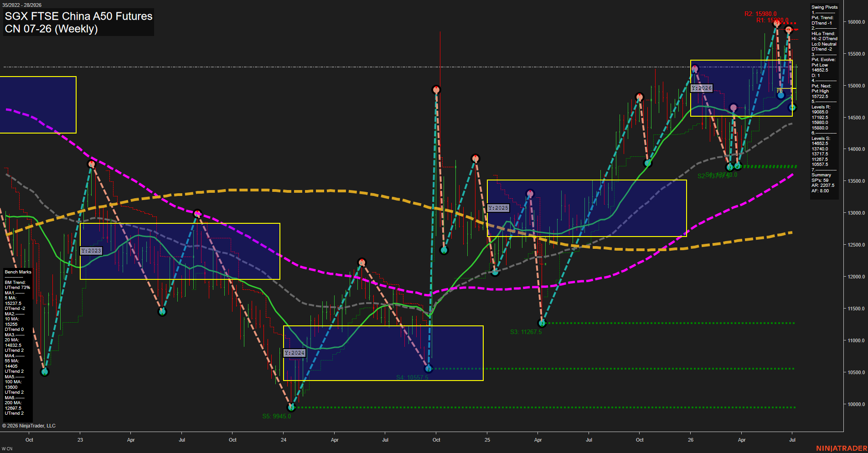Click the 55 MA: label in Bench Marks
The width and height of the screenshot is (868, 453).
(x=12, y=361)
